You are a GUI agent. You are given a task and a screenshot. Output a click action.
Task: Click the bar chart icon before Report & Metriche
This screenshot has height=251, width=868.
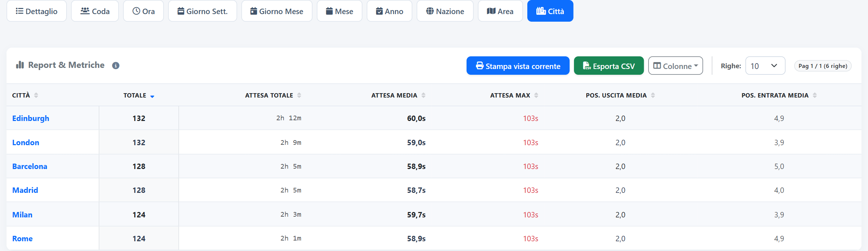click(20, 65)
